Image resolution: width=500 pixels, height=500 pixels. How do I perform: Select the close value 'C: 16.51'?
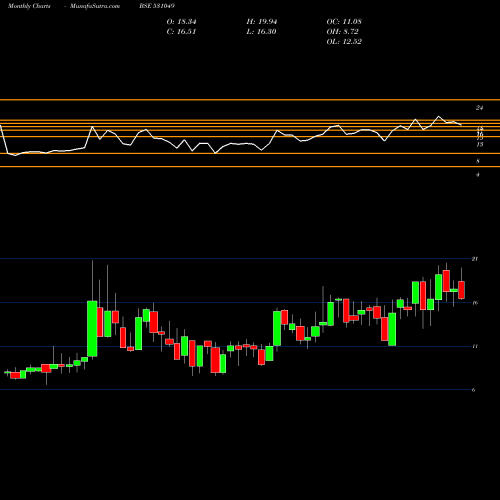pyautogui.click(x=181, y=32)
